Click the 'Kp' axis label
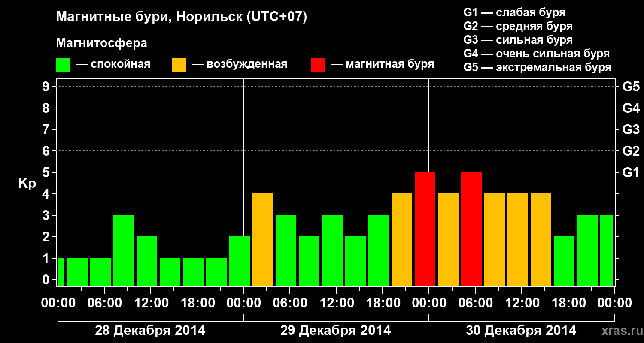This screenshot has width=644, height=343. point(27,184)
